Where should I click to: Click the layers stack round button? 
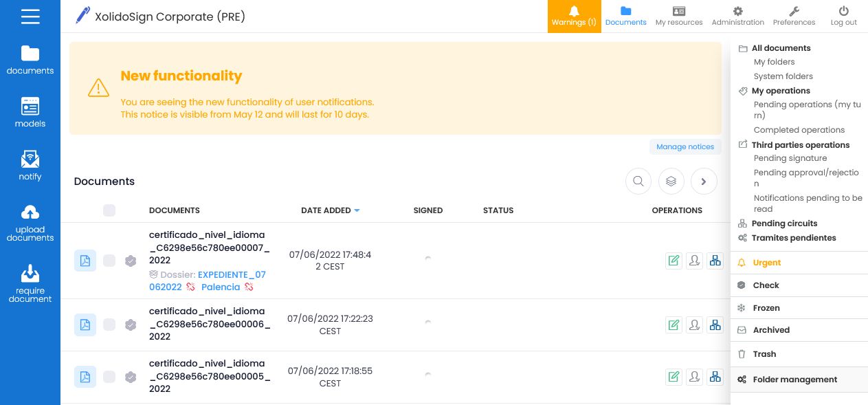click(671, 182)
